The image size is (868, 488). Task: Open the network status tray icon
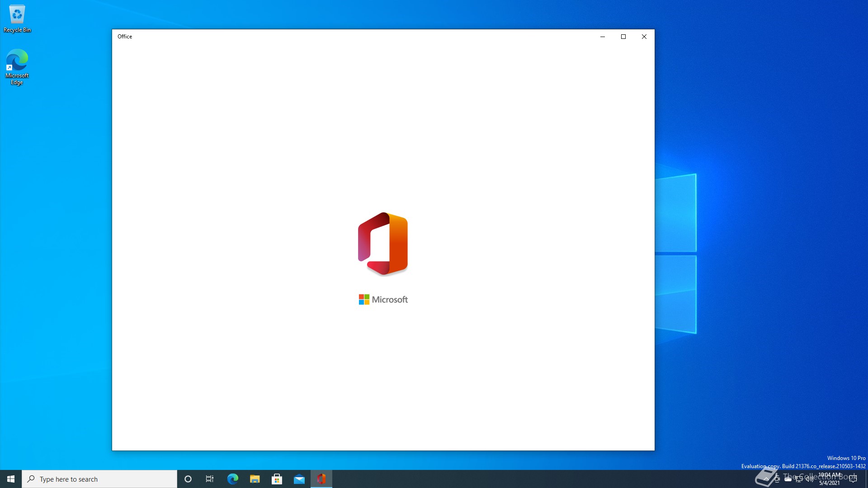click(799, 479)
